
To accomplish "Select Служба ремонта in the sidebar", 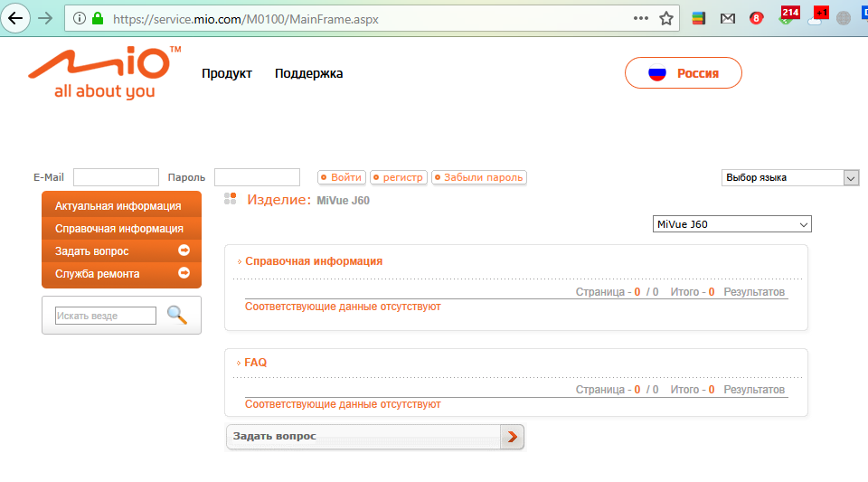I will (98, 274).
